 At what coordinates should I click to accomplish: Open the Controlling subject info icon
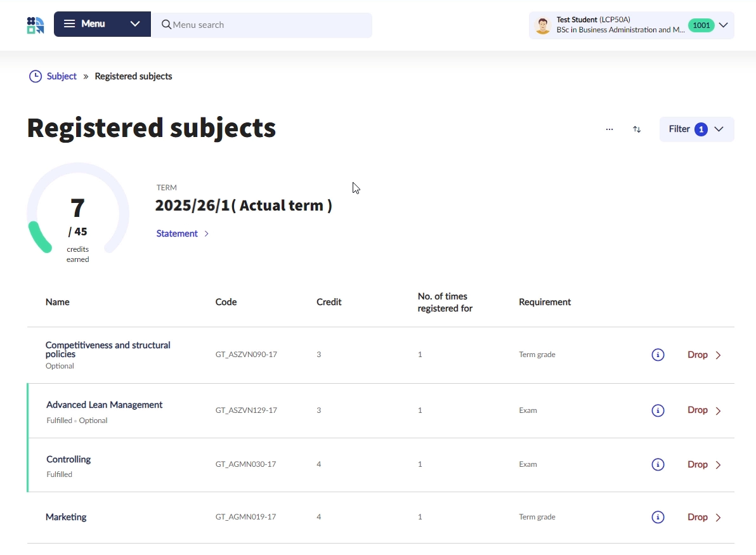(658, 464)
